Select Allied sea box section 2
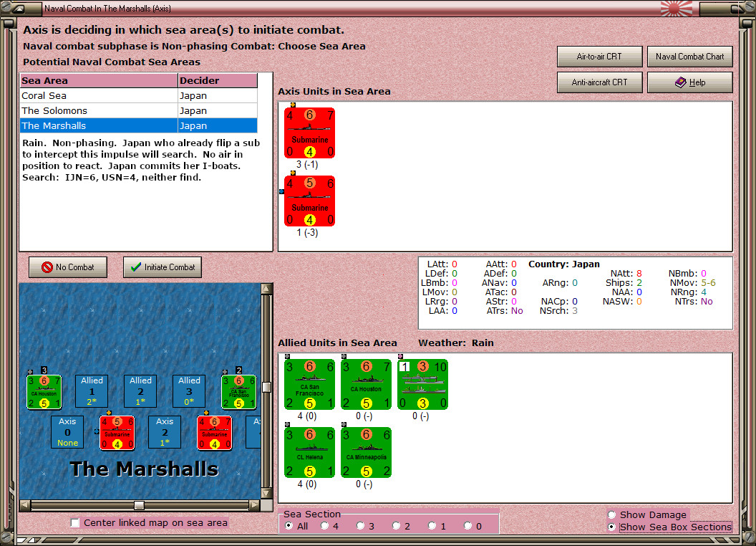Image resolution: width=756 pixels, height=546 pixels. coord(140,391)
